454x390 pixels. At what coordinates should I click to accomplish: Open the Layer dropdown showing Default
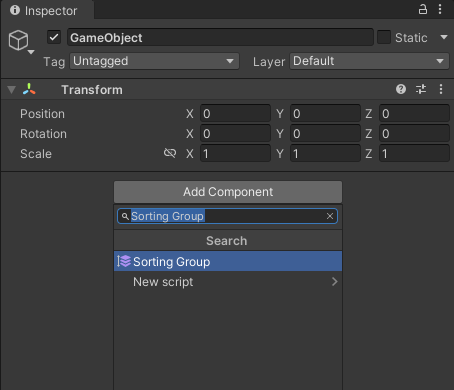tap(369, 61)
